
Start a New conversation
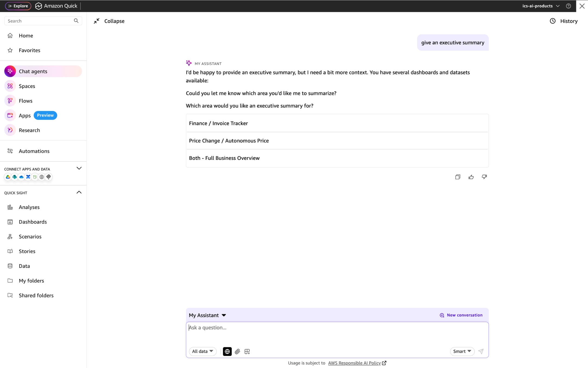click(x=461, y=315)
